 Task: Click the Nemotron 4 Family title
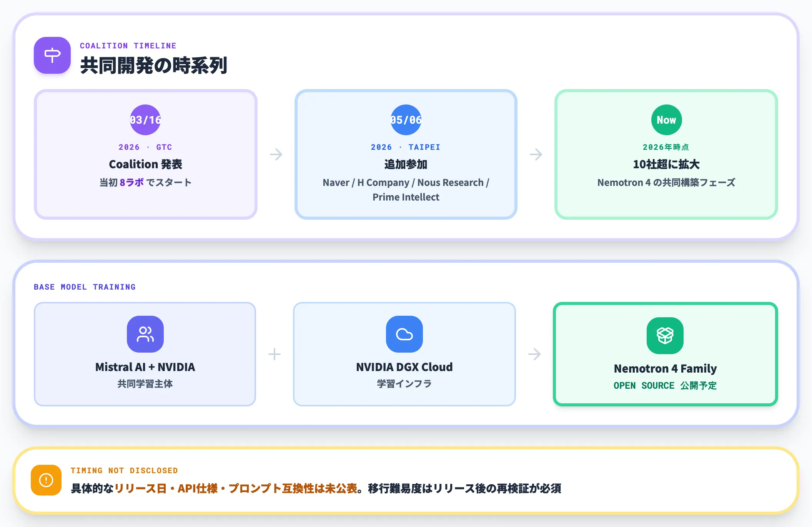pyautogui.click(x=665, y=369)
